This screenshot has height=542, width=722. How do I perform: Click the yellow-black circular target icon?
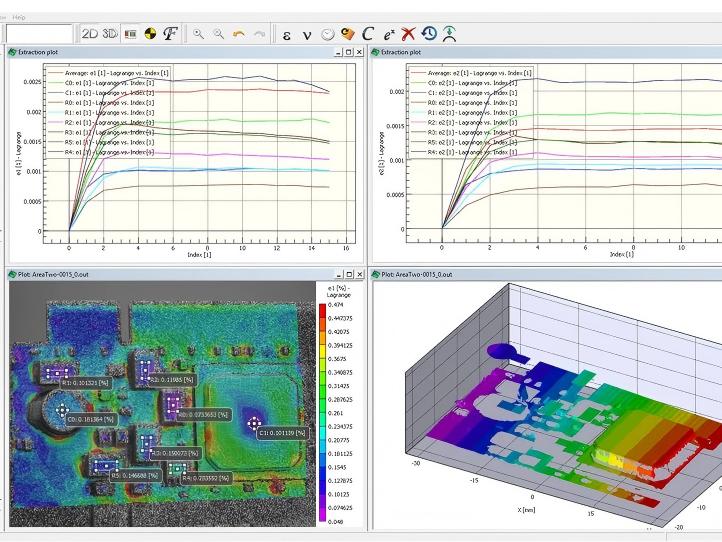coord(150,34)
